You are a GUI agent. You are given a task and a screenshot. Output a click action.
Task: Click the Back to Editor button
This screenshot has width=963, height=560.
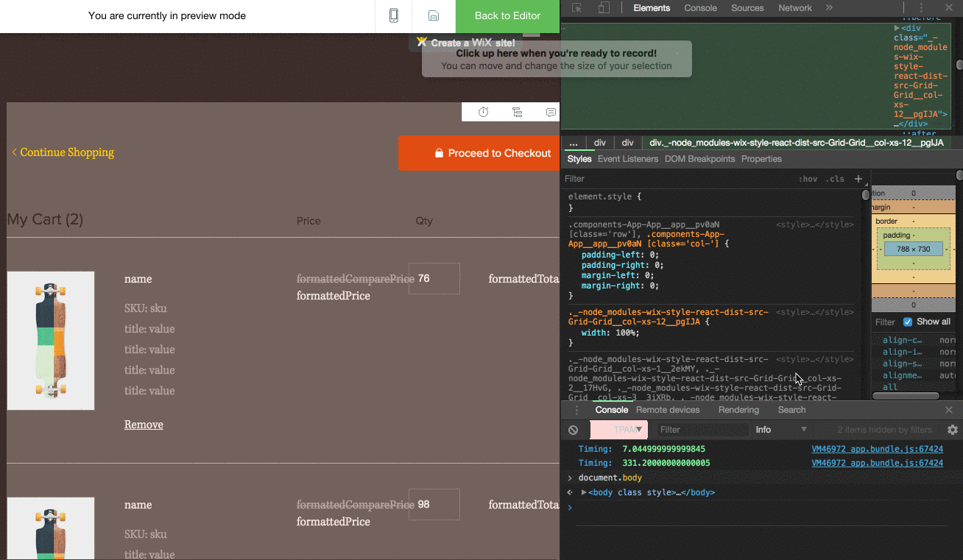[x=507, y=15]
